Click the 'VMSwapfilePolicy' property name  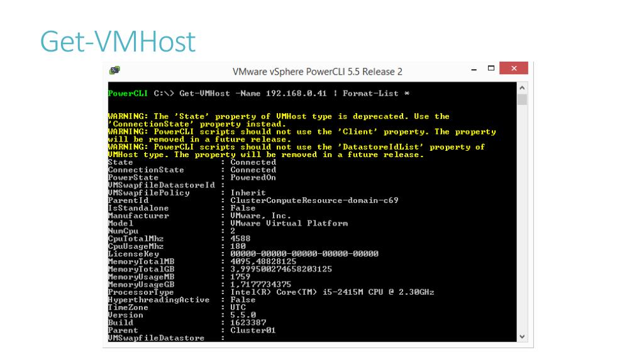[x=148, y=193]
